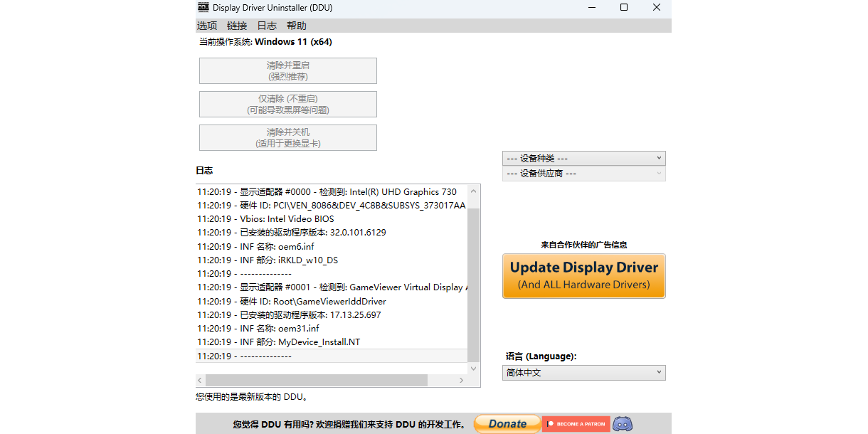Click the 清除并关机 button
This screenshot has height=434, width=868.
287,137
